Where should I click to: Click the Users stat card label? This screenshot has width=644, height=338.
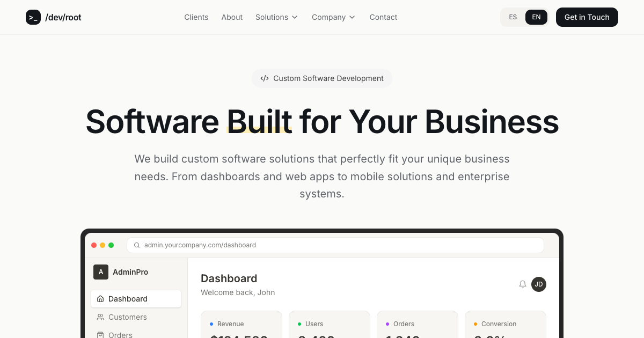pos(314,324)
